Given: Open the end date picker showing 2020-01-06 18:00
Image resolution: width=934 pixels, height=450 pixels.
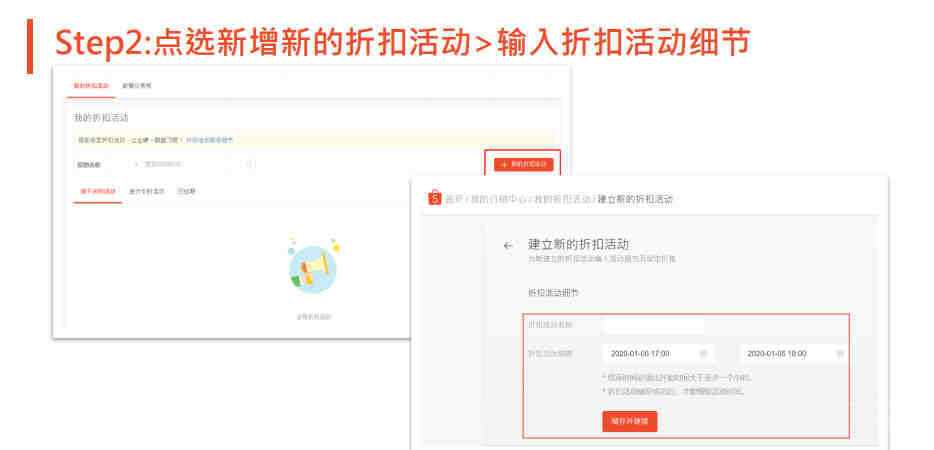Looking at the screenshot, I should tap(793, 354).
